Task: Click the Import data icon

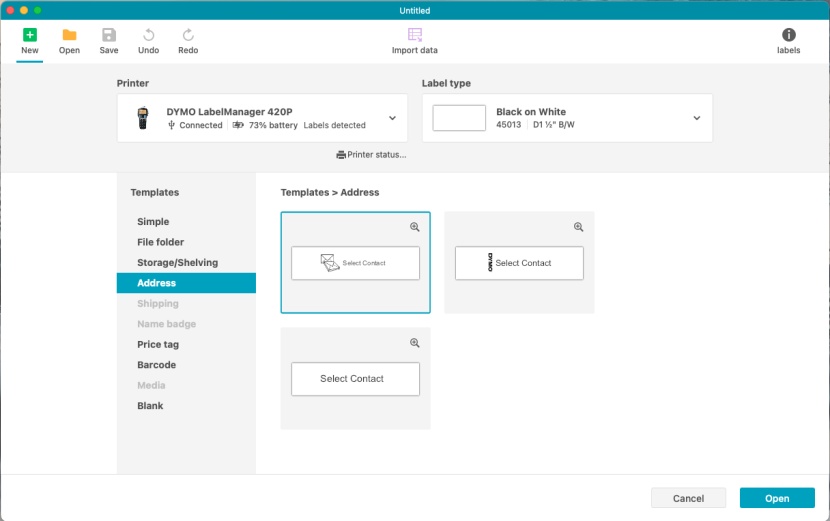Action: tap(414, 35)
